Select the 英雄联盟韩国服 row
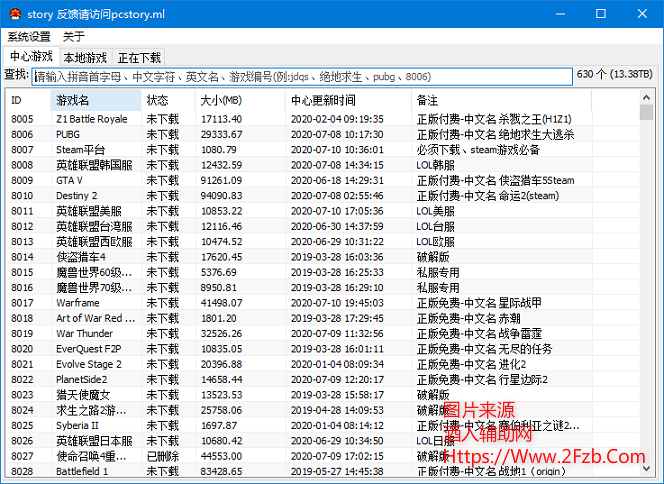Viewport: 664px width, 484px height. pyautogui.click(x=323, y=165)
